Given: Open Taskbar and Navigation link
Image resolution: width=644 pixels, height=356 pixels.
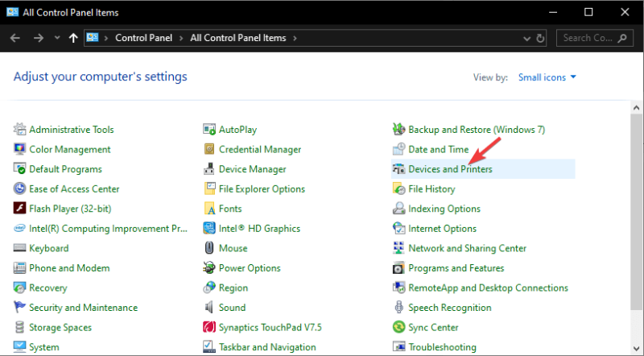Looking at the screenshot, I should pyautogui.click(x=267, y=347).
